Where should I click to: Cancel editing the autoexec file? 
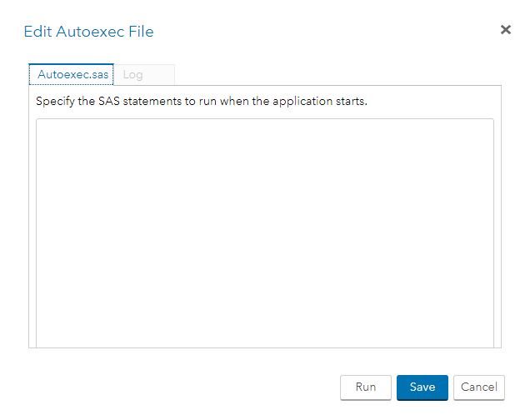tap(479, 387)
